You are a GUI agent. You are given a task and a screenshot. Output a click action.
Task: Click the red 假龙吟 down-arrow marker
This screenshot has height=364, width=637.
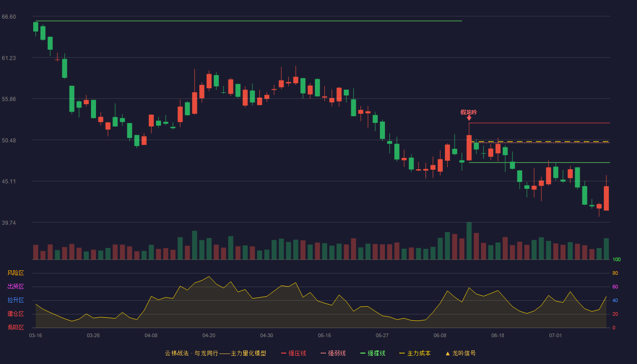(x=469, y=118)
